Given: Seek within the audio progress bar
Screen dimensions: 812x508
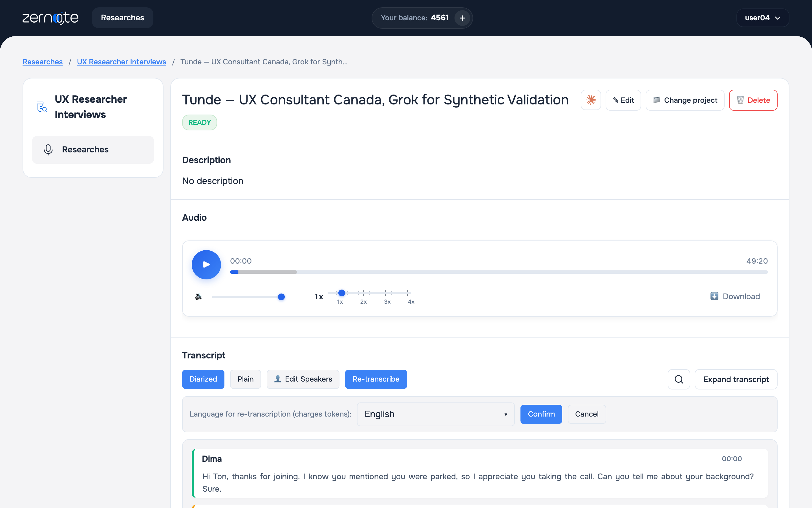Looking at the screenshot, I should (498, 272).
